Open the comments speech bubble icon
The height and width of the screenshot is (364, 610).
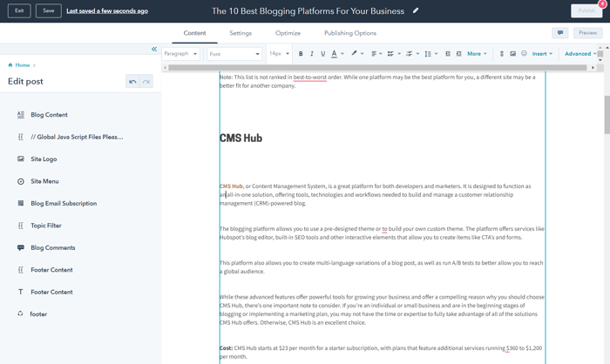click(559, 33)
